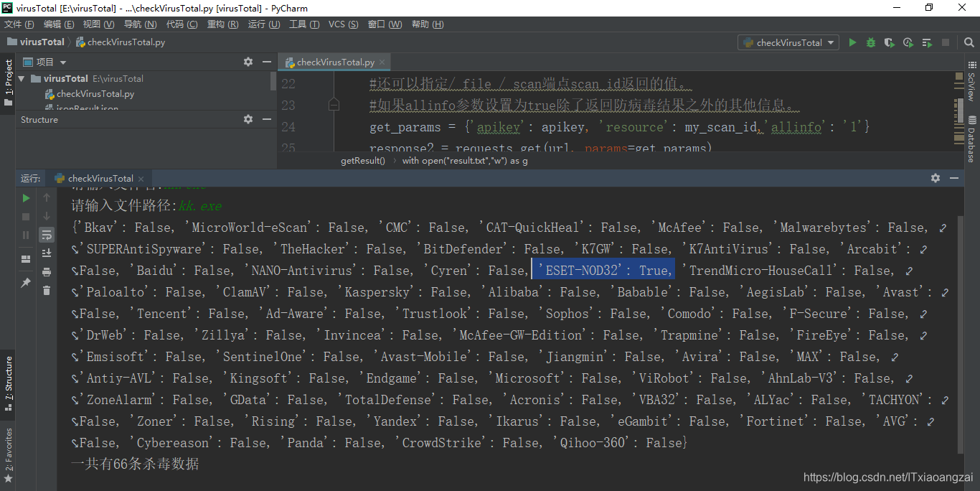Jump down the stack trace arrow
The image size is (980, 491).
click(x=47, y=216)
